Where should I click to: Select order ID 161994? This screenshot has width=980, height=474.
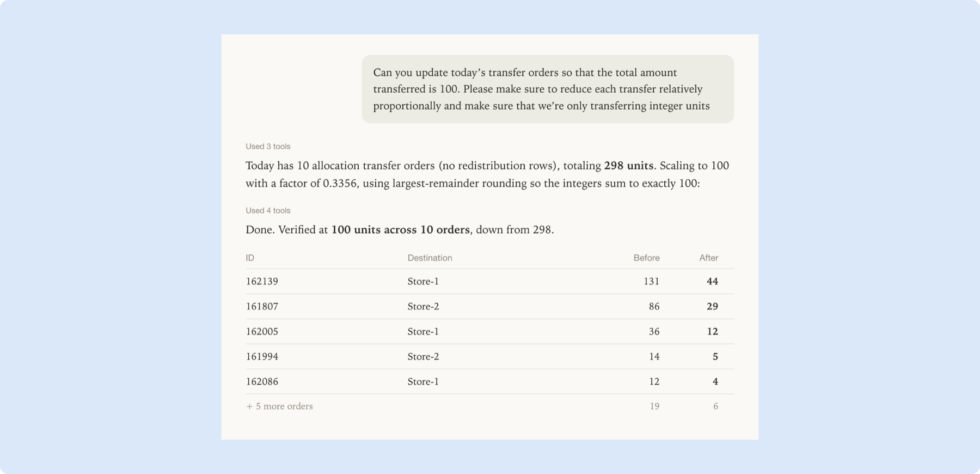262,356
